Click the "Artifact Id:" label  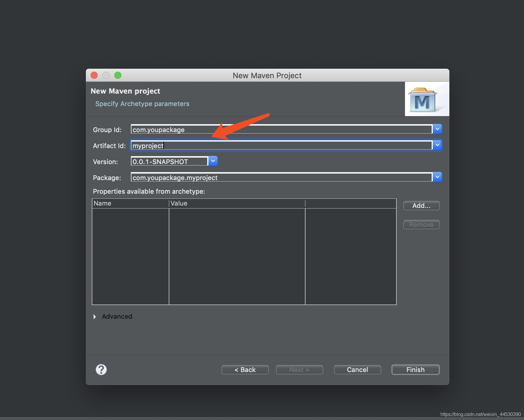click(109, 146)
